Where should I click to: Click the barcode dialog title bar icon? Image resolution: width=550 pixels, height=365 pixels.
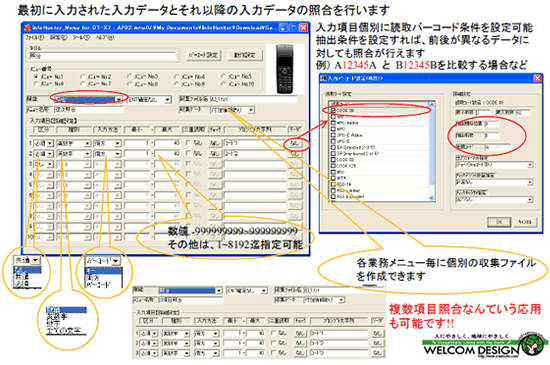pyautogui.click(x=324, y=79)
